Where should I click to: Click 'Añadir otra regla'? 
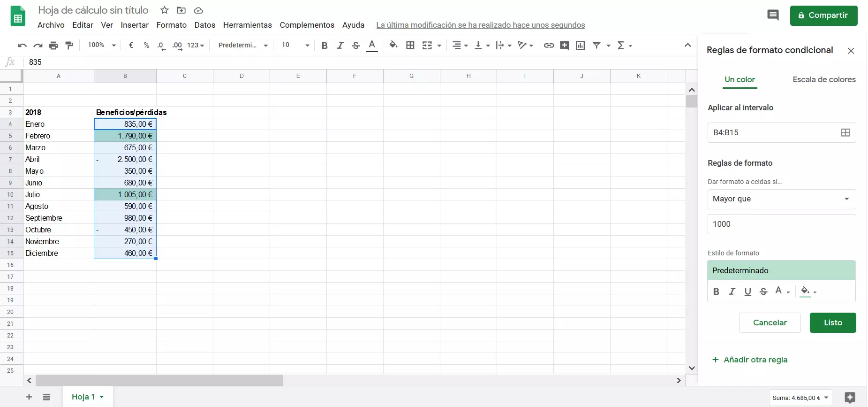tap(750, 360)
